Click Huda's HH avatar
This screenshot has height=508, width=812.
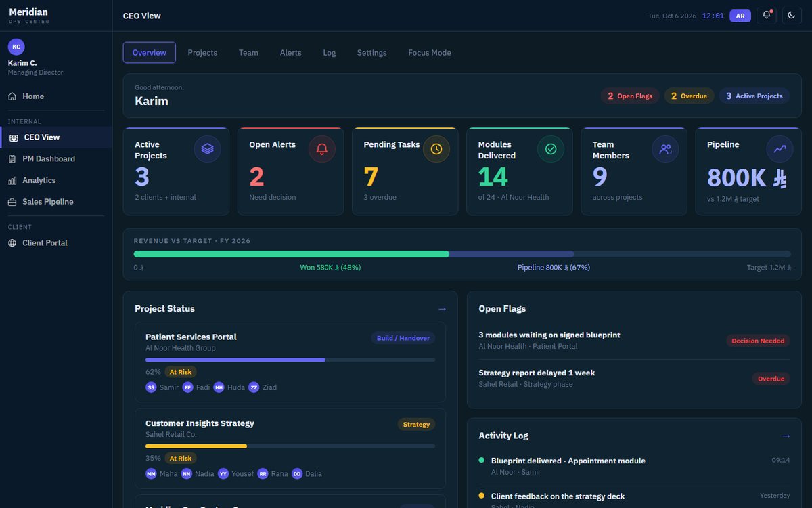219,387
